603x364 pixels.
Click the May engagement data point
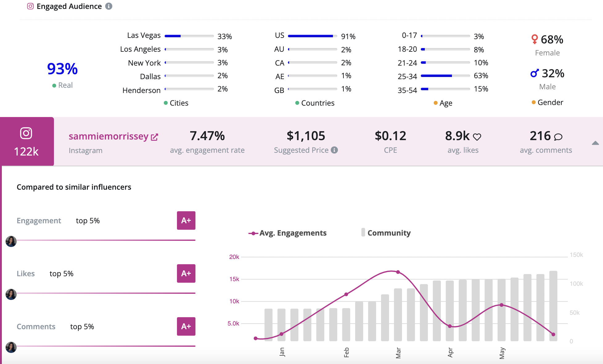click(x=502, y=305)
